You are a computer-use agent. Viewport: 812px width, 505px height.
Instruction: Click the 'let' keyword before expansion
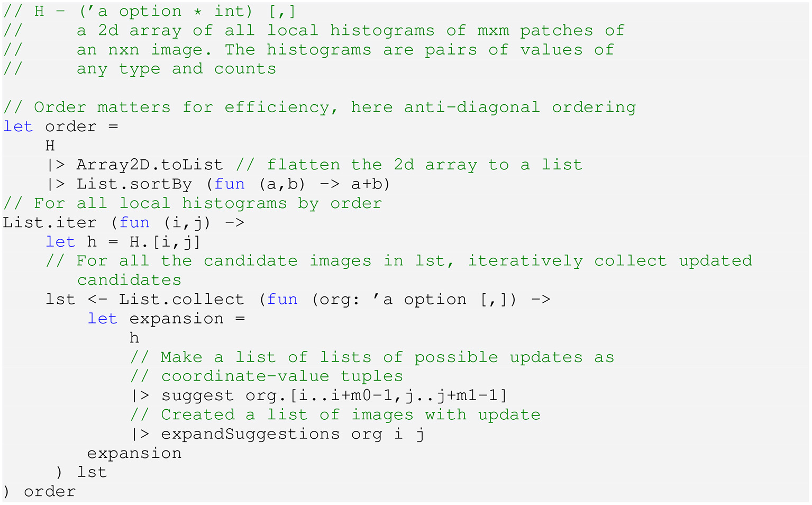(x=102, y=319)
